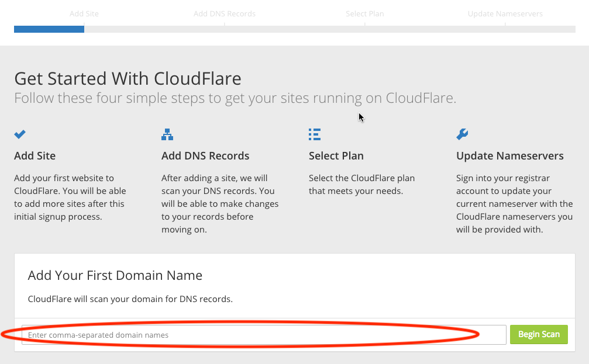Screen dimensions: 589x364
Task: Select the Add Site progress step label
Action: coord(84,14)
